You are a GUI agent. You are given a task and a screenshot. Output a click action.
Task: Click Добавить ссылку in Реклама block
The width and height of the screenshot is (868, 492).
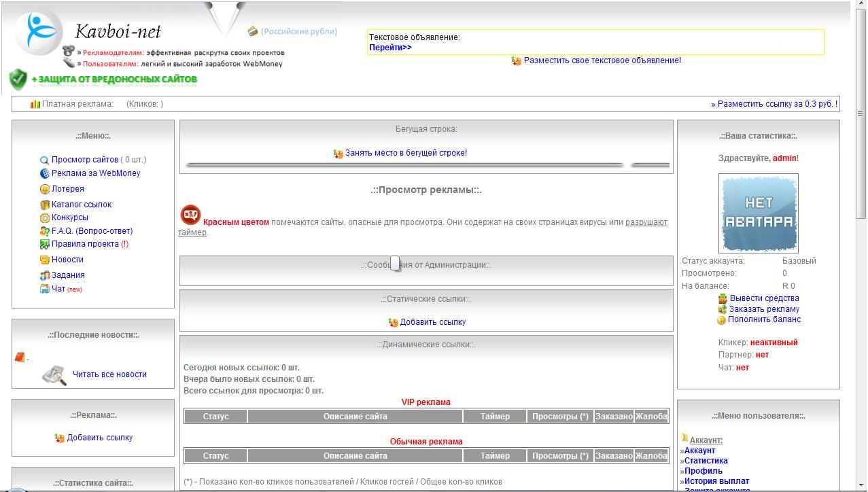pos(100,438)
